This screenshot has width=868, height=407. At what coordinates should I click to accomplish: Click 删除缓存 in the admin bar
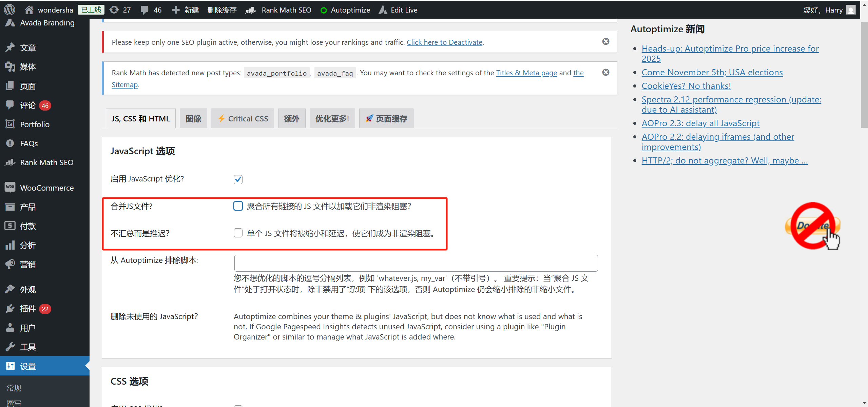pos(222,9)
